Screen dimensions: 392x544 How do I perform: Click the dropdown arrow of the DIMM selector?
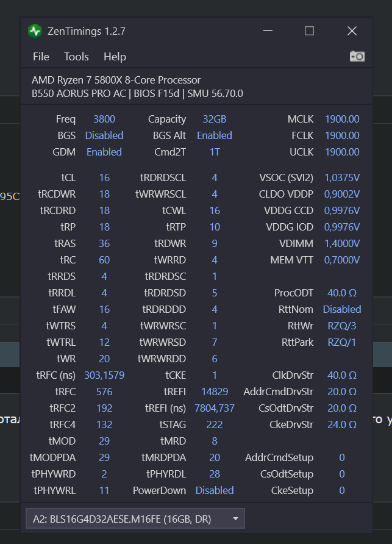pos(235,519)
